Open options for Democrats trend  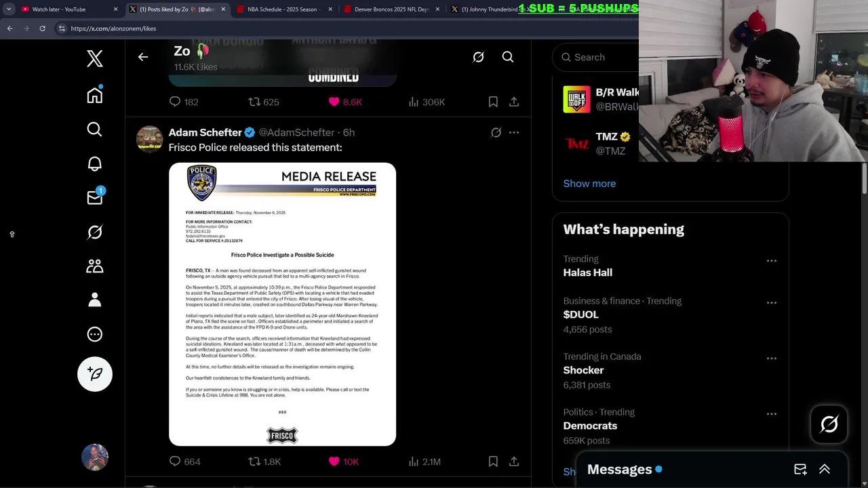coord(772,413)
